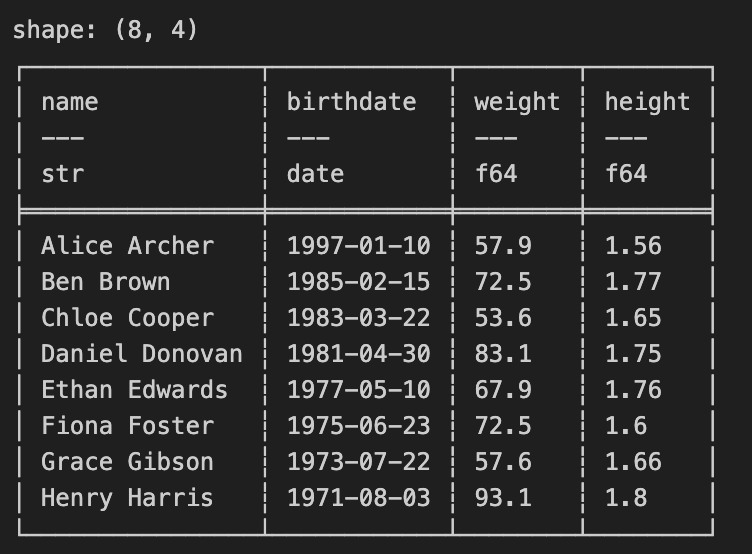This screenshot has height=554, width=752.
Task: Click birthdate value "1997-01-10"
Action: click(358, 246)
